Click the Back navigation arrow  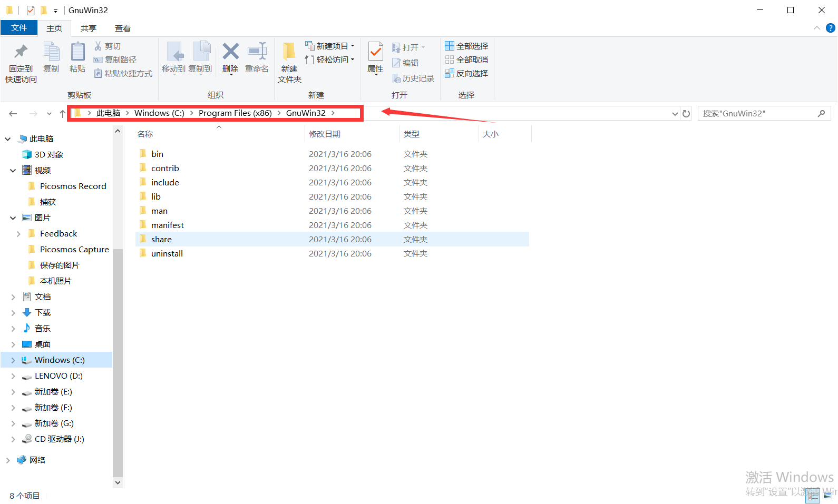13,114
